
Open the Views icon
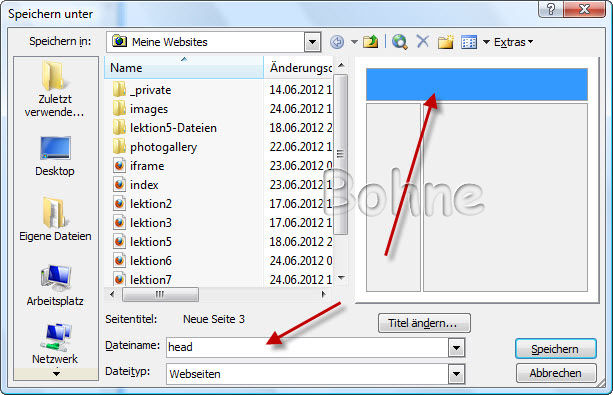point(469,42)
